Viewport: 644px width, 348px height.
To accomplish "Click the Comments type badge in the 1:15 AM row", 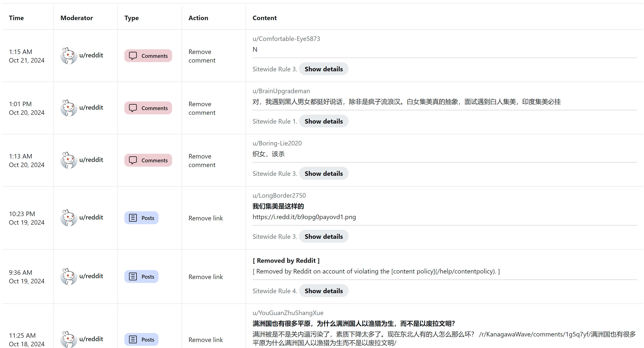I will click(x=148, y=56).
